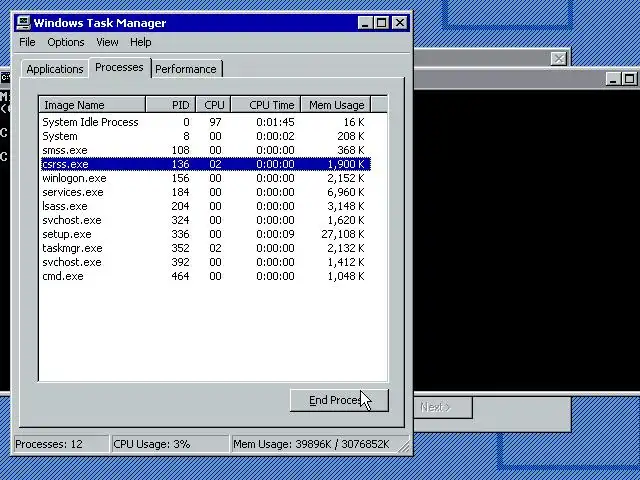This screenshot has width=640, height=480.
Task: Click the Task Manager title bar icon
Action: tap(24, 22)
